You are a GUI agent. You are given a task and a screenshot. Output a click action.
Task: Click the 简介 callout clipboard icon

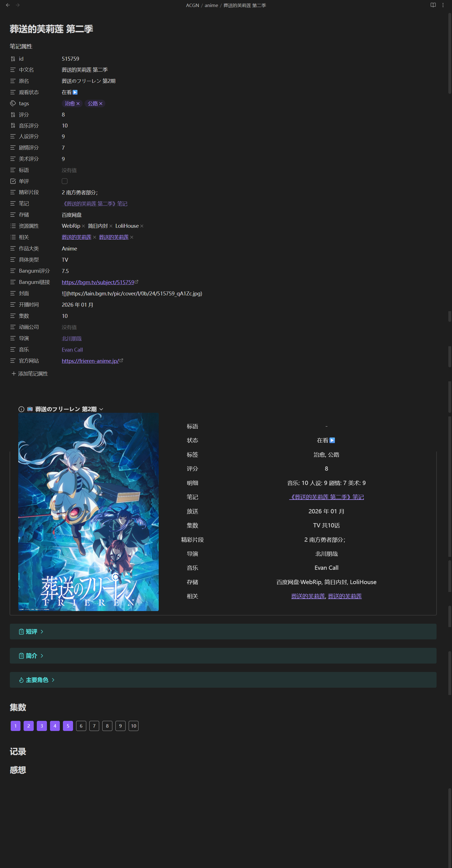21,656
